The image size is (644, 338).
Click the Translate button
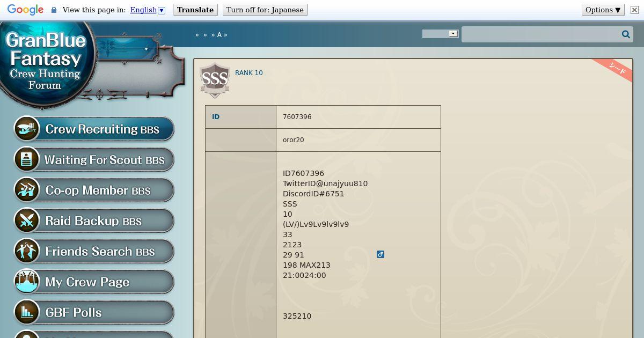[x=195, y=10]
